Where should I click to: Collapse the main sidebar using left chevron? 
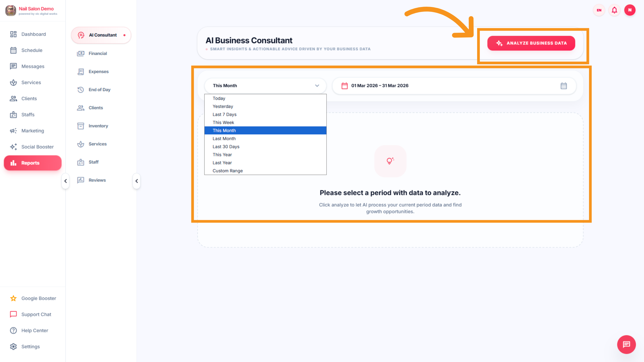(65, 181)
